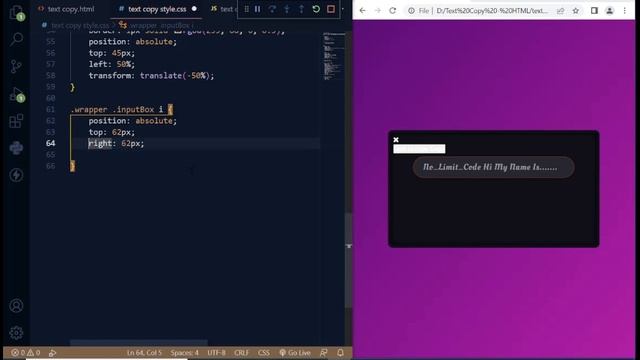Step into in debug toolbar

(287, 9)
